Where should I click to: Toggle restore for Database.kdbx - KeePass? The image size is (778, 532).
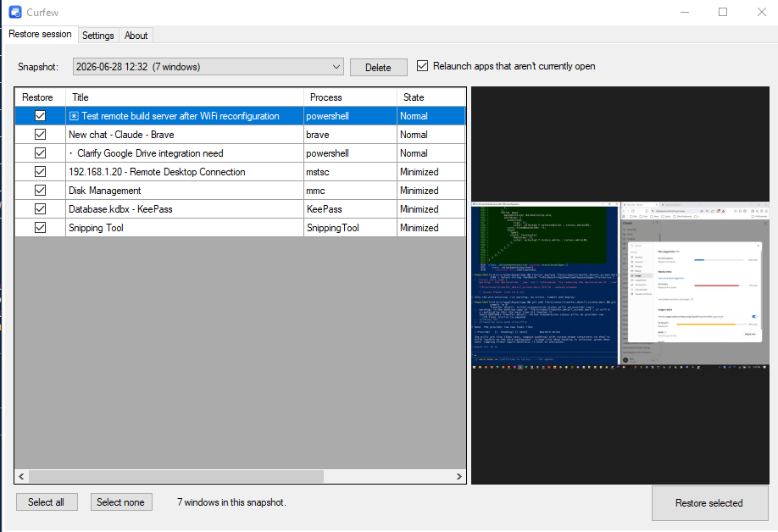coord(40,208)
